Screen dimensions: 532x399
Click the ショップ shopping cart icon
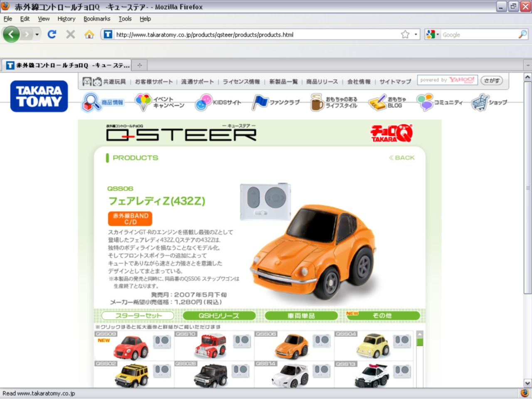(480, 102)
